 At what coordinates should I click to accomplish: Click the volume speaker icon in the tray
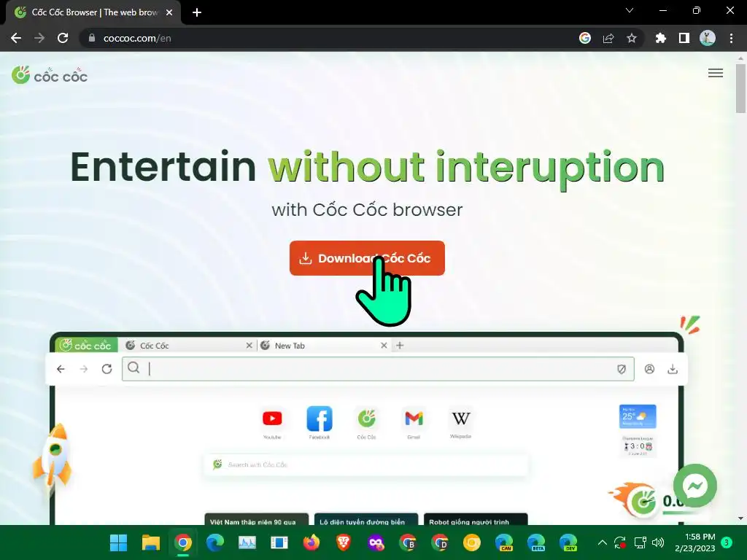(658, 542)
